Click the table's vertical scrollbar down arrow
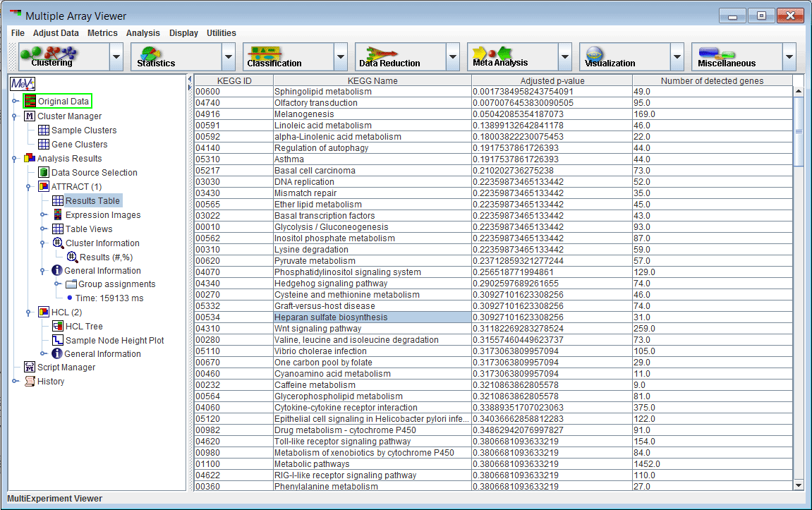The image size is (812, 510). 799,485
